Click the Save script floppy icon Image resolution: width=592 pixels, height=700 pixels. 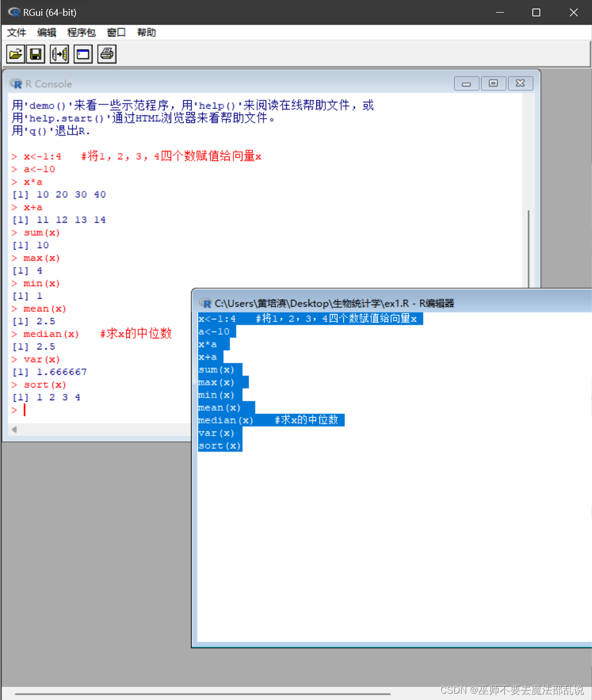(x=36, y=54)
